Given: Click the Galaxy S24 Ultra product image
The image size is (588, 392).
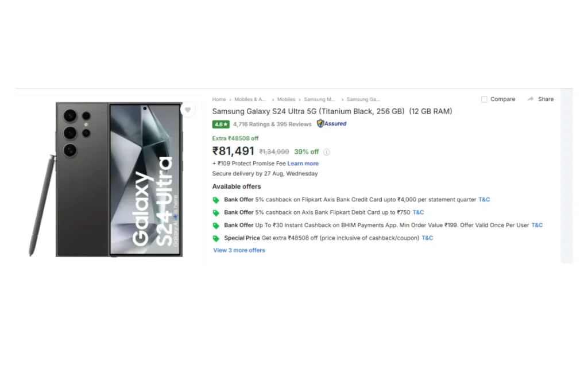Looking at the screenshot, I should (x=106, y=180).
